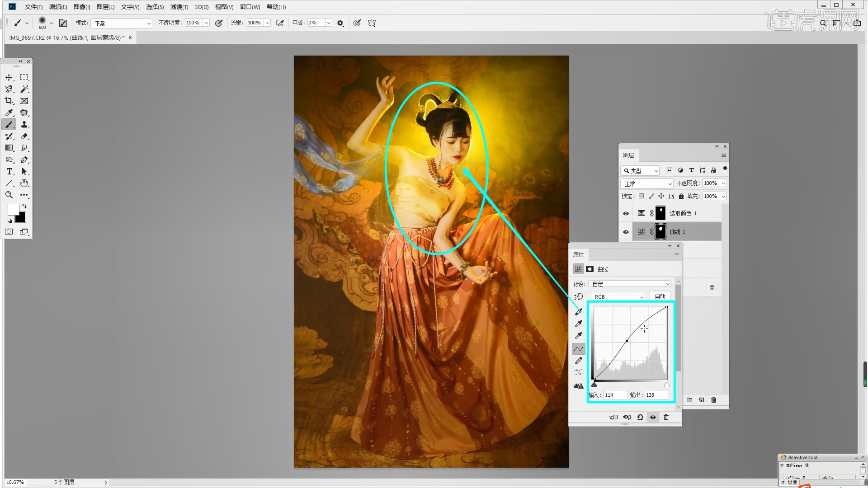Select the Zoom tool in toolbox
Image resolution: width=868 pixels, height=488 pixels.
point(9,195)
